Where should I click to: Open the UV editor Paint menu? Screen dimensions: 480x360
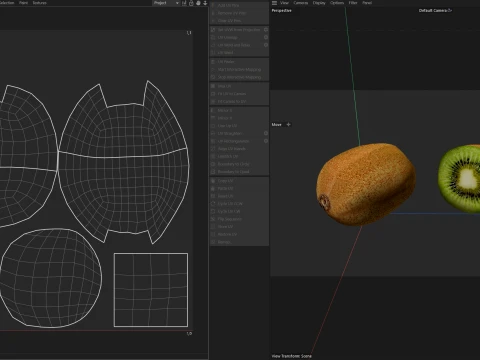(23, 3)
